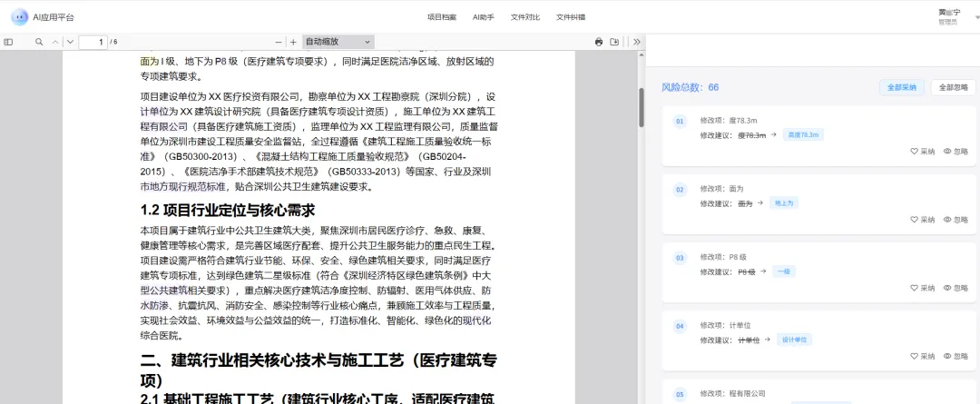Click 修改项: P8 级 text
This screenshot has width=980, height=404.
(x=723, y=257)
